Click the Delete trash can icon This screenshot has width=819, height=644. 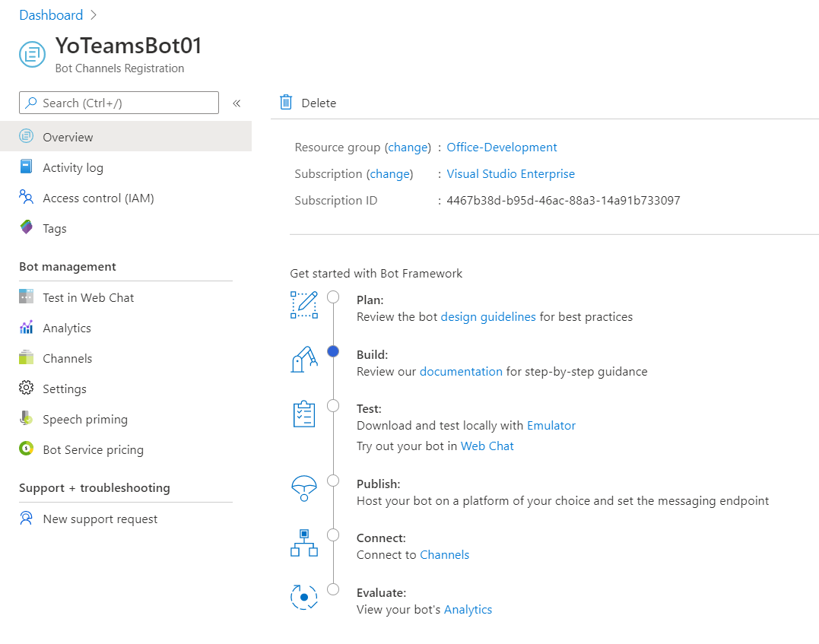286,103
